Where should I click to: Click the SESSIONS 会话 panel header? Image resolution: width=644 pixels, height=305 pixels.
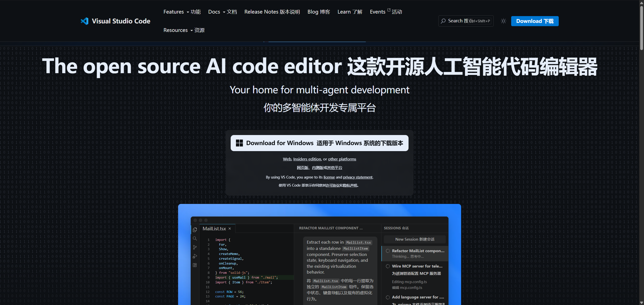click(x=396, y=228)
